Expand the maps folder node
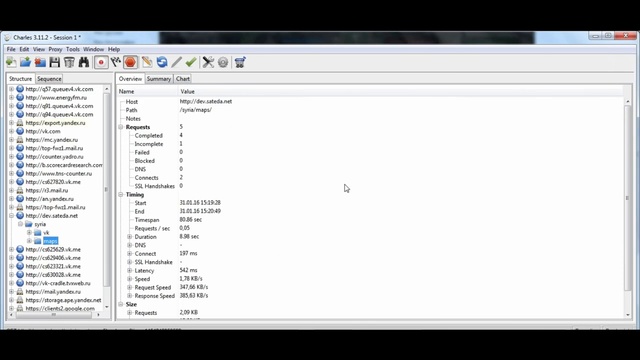This screenshot has width=640, height=360. pyautogui.click(x=29, y=241)
